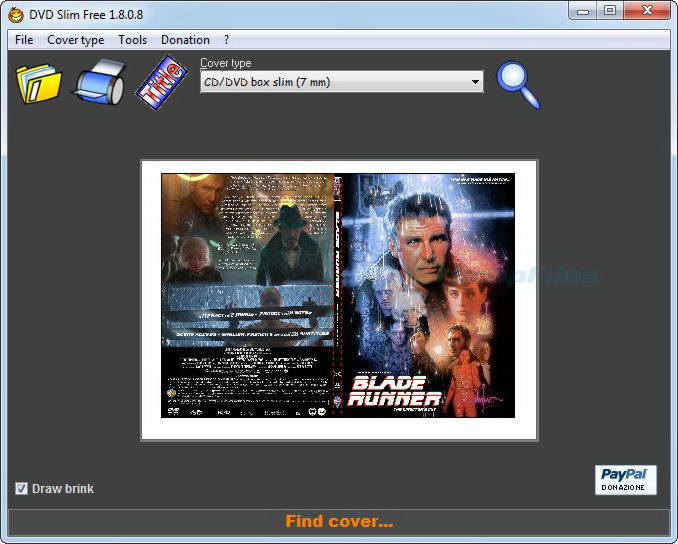Minimize the DVD Slim Free window
The image size is (678, 544).
click(x=583, y=11)
